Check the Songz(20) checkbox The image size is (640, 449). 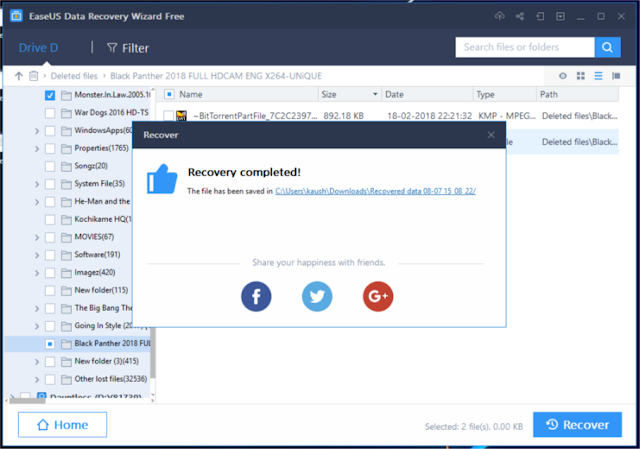pyautogui.click(x=50, y=166)
